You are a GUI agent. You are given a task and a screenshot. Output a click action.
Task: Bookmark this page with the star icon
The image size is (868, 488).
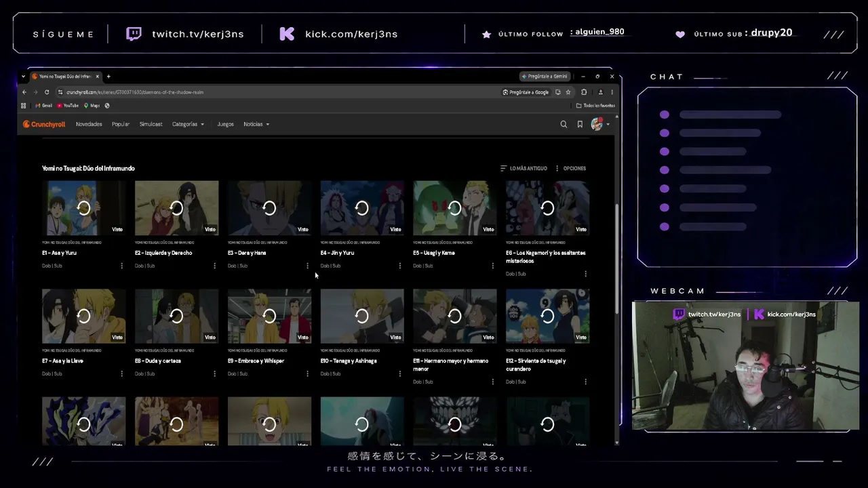[x=568, y=92]
